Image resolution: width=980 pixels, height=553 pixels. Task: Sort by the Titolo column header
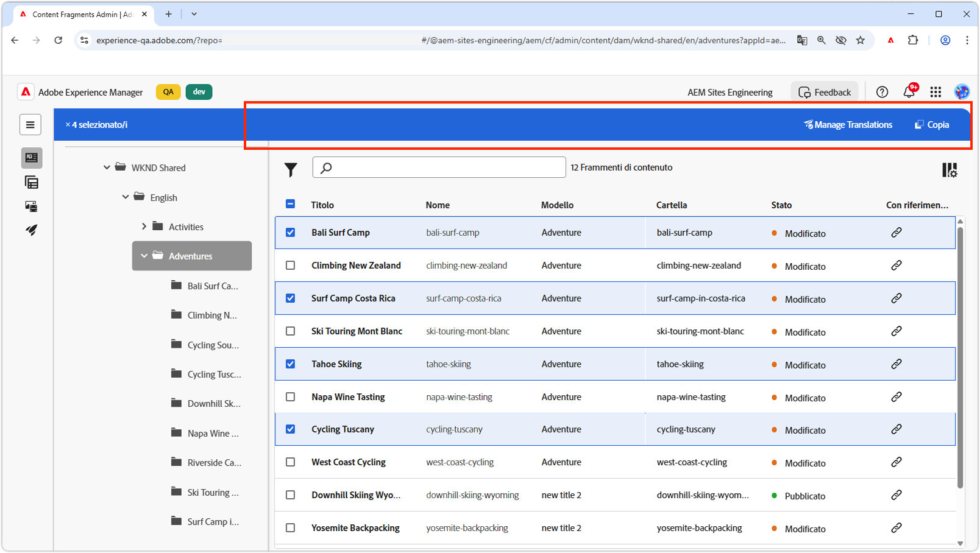tap(322, 205)
